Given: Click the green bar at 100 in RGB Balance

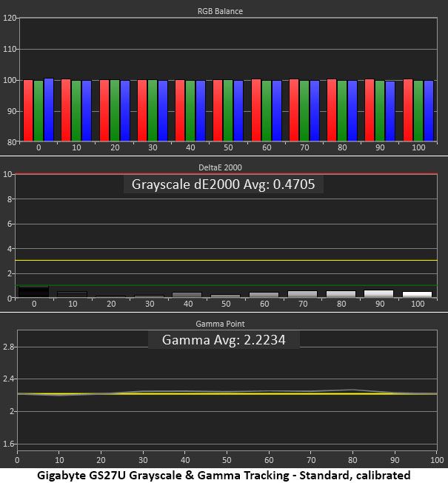Looking at the screenshot, I should 418,111.
